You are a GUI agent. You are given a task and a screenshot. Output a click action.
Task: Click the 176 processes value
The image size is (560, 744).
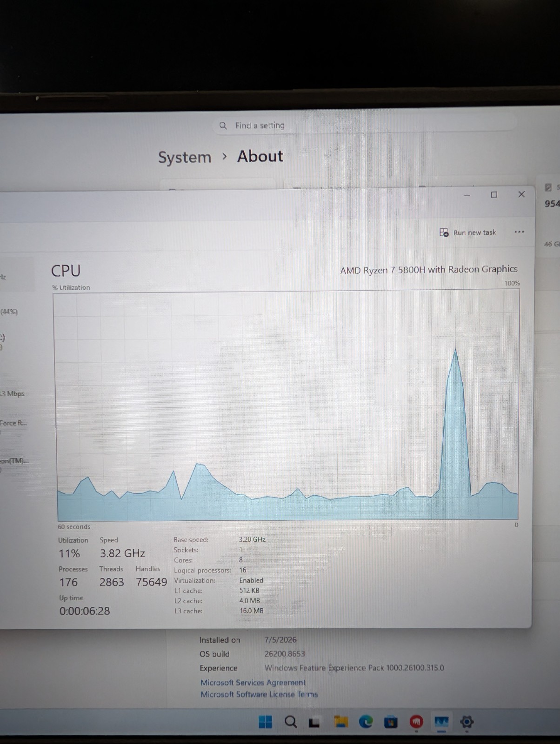[x=68, y=582]
